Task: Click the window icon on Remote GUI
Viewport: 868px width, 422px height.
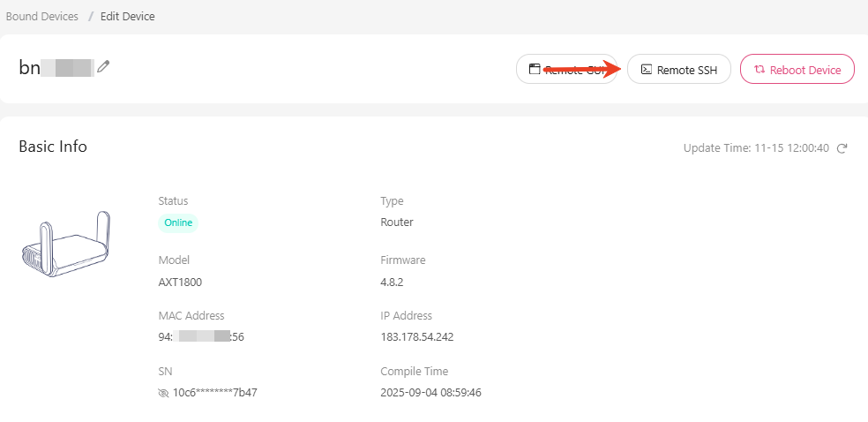Action: click(x=535, y=69)
